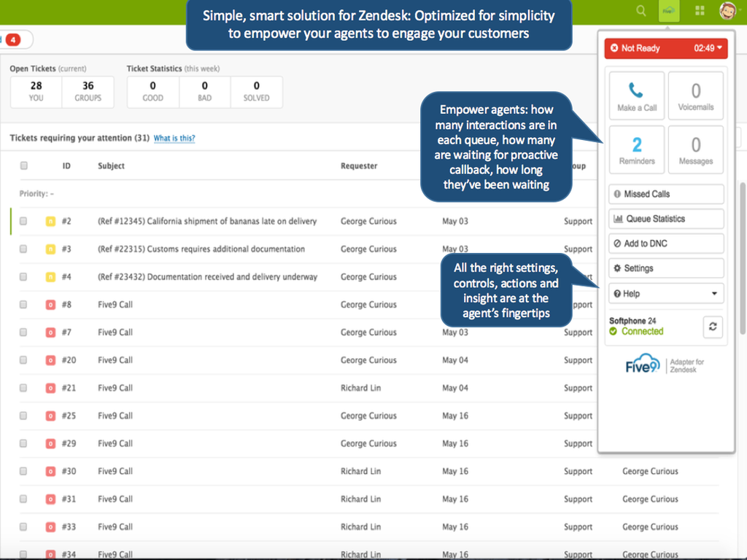Sort tickets by Subject column header

click(x=112, y=166)
